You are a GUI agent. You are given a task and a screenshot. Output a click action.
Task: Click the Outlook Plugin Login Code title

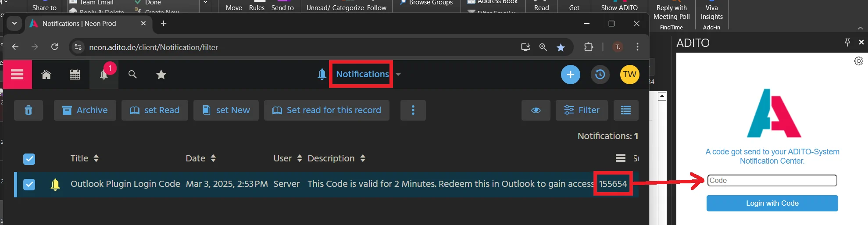pos(125,184)
